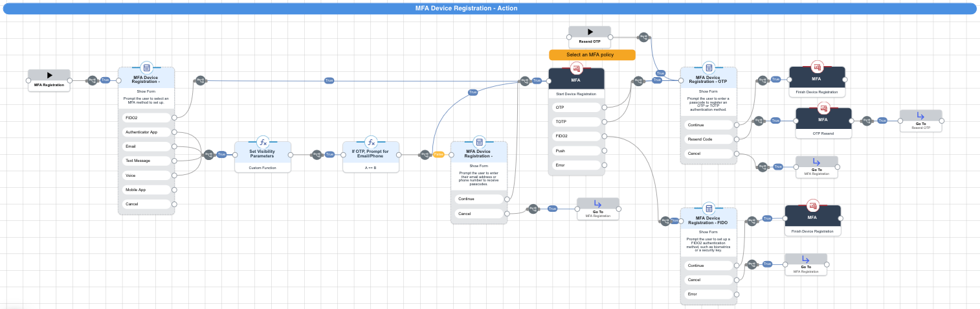Select the Cancel option in OTP registration form
This screenshot has width=980, height=309.
click(x=709, y=154)
